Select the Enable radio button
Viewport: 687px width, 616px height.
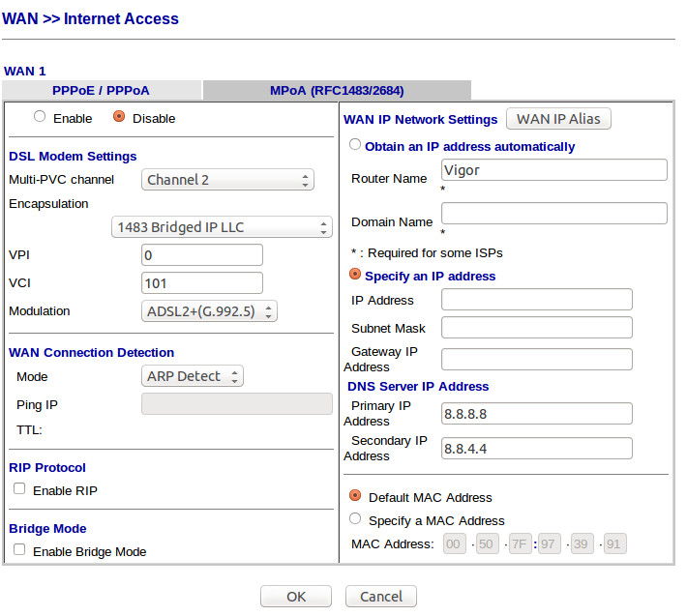[x=40, y=118]
